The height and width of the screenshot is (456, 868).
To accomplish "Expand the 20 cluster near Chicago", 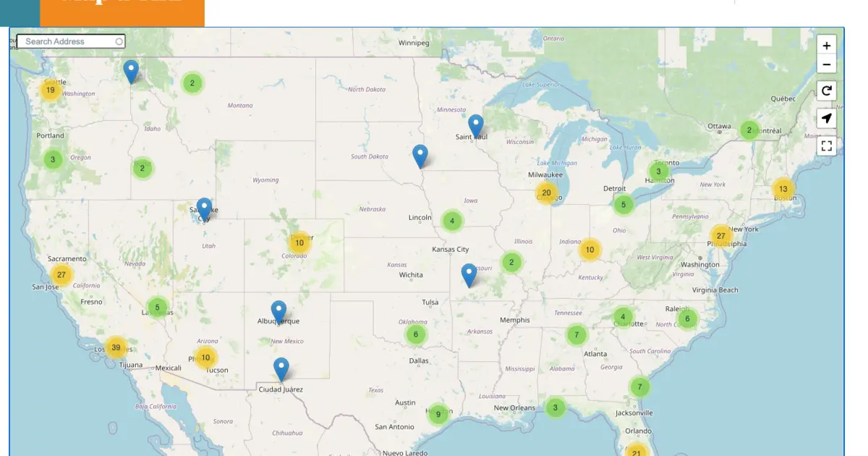I will coord(546,193).
